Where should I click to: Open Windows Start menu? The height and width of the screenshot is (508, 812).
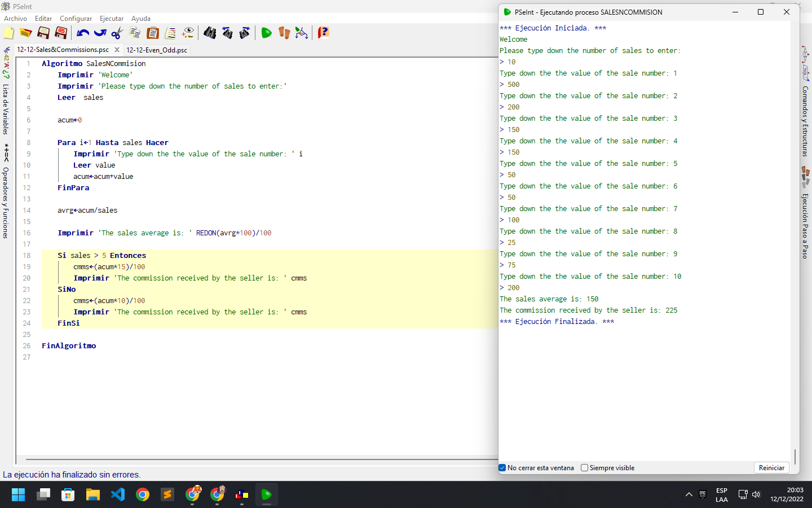(18, 495)
